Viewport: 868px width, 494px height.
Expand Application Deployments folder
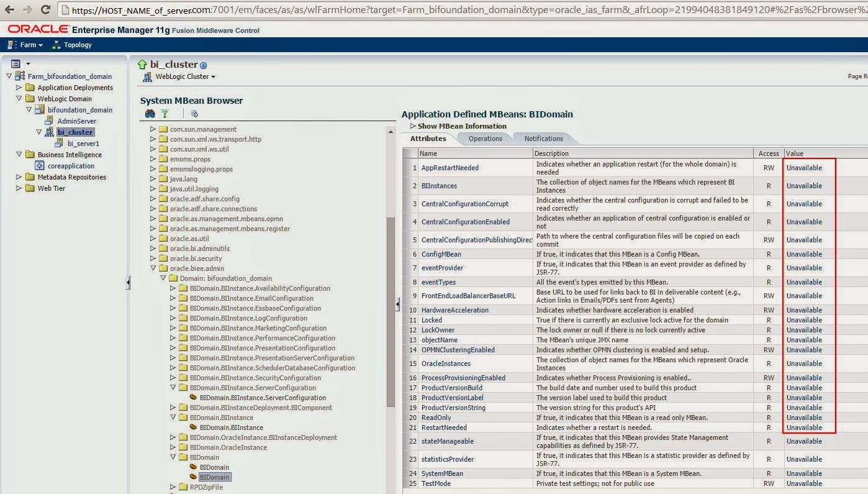coord(19,88)
